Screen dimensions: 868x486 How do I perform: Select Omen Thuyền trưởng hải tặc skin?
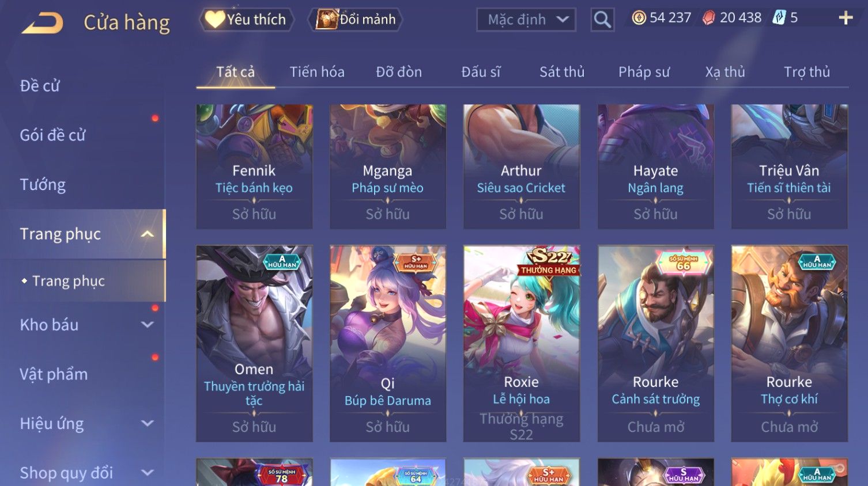(254, 344)
